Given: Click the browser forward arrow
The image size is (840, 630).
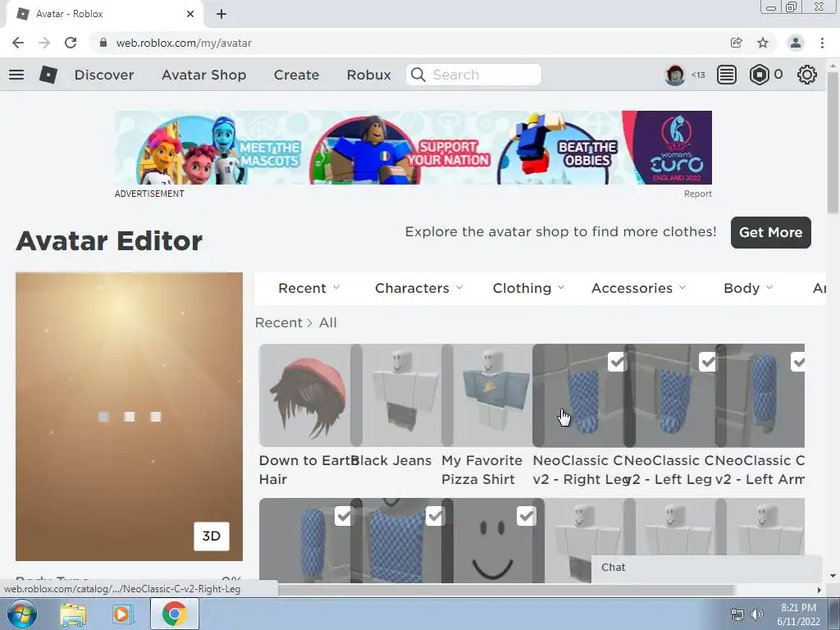Looking at the screenshot, I should (x=44, y=43).
